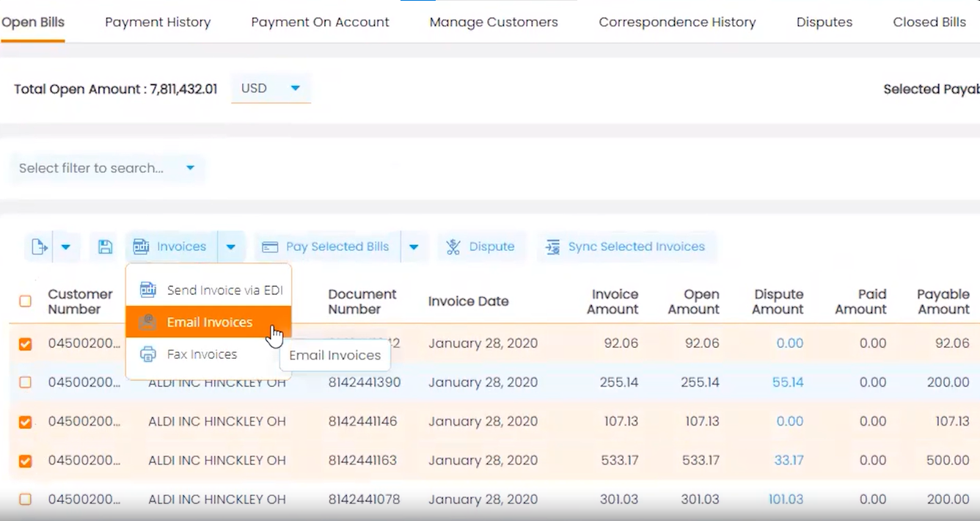Toggle the select-all header checkbox

25,301
